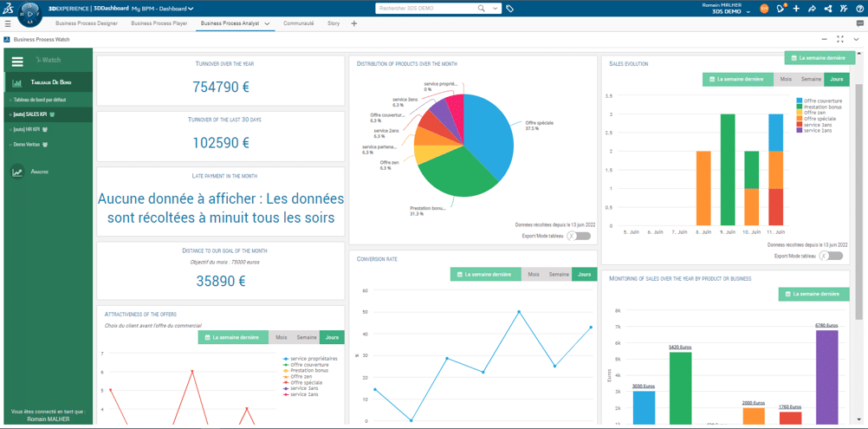Select Mois in Attractiveness of the offers
The height and width of the screenshot is (429, 868).
tap(282, 337)
